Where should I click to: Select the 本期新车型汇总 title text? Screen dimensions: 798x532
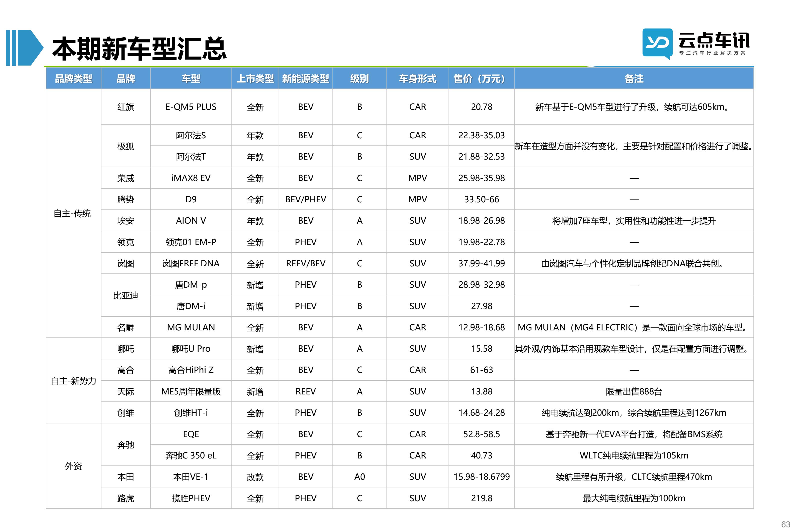pos(139,49)
